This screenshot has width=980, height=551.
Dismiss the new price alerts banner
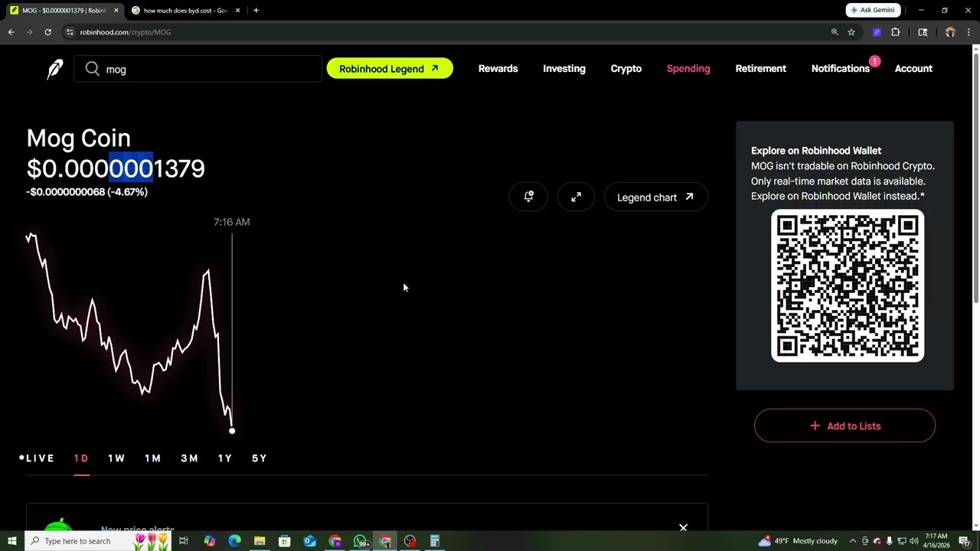pos(683,527)
